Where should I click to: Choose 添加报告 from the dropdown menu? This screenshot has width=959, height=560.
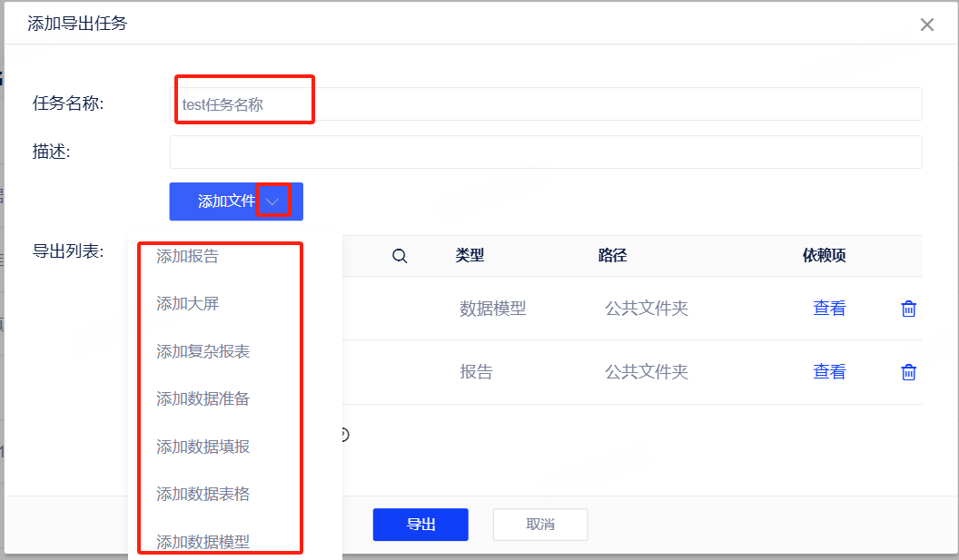tap(188, 257)
